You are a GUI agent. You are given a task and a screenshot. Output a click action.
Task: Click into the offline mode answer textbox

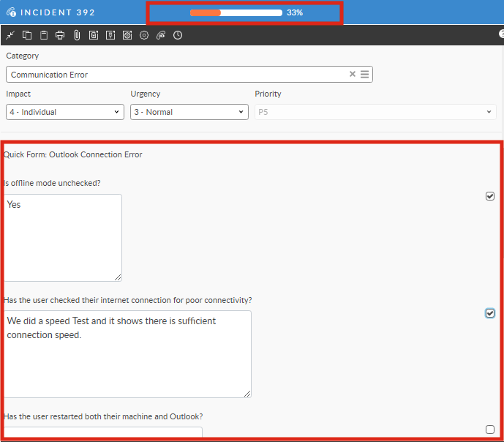click(x=63, y=237)
